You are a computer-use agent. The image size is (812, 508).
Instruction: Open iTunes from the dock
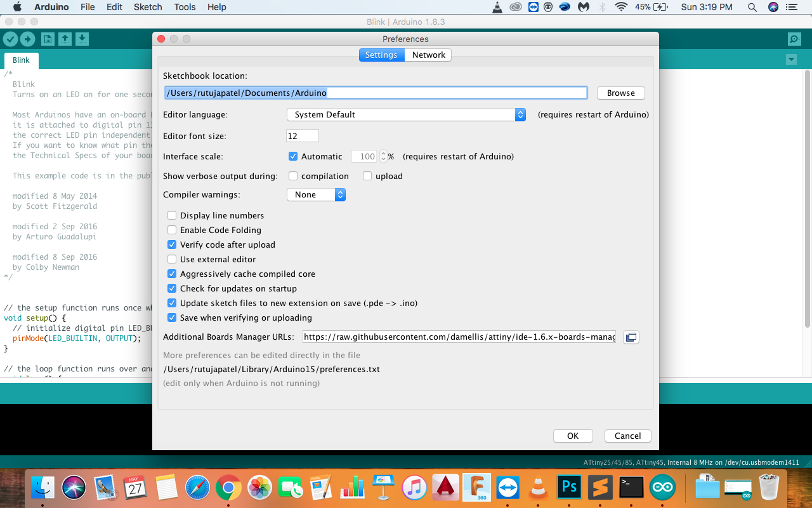414,488
